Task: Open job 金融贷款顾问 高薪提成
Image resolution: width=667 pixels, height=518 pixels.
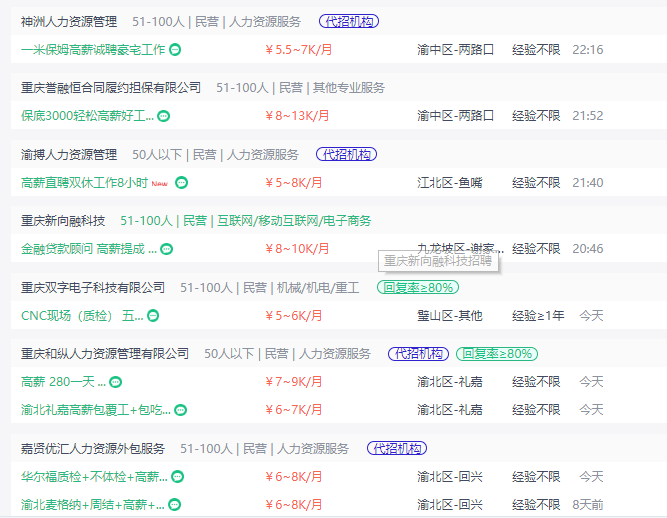Action: (89, 249)
